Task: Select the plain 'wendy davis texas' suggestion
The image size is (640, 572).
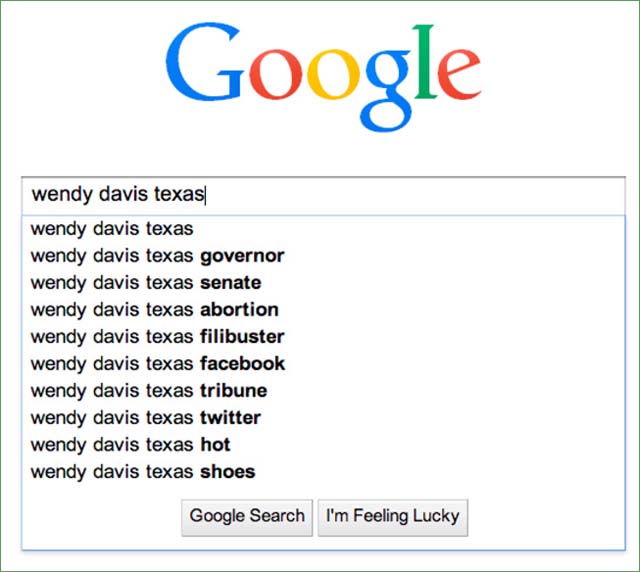Action: pos(112,229)
